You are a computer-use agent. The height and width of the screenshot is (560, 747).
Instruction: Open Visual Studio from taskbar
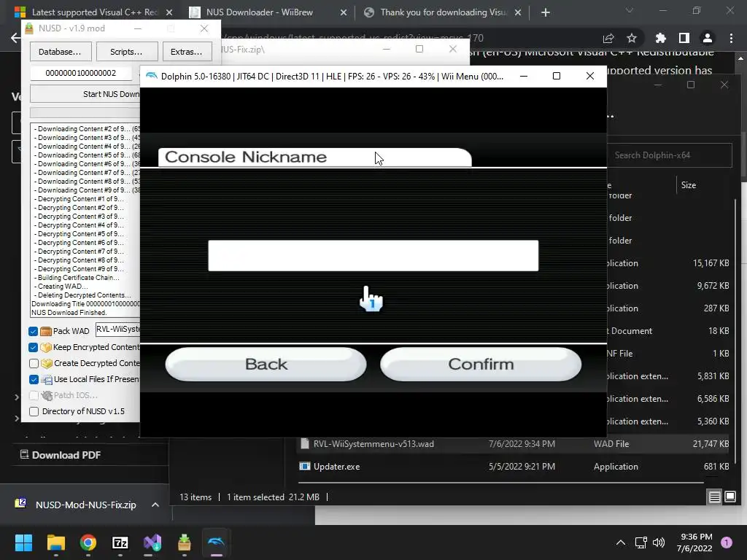point(152,542)
